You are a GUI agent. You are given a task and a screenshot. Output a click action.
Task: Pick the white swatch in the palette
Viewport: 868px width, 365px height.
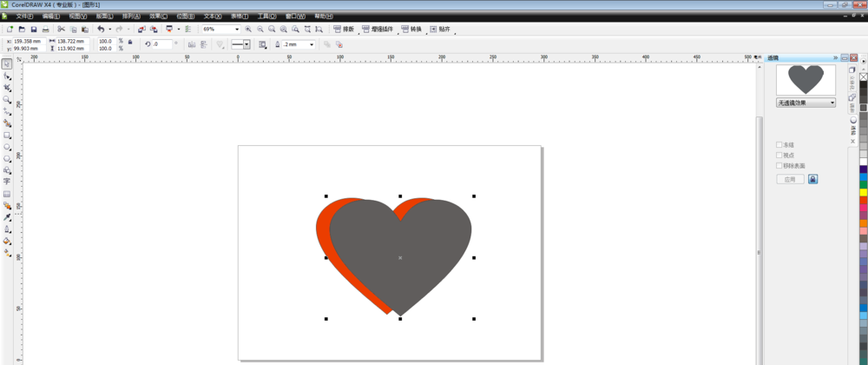click(x=864, y=161)
